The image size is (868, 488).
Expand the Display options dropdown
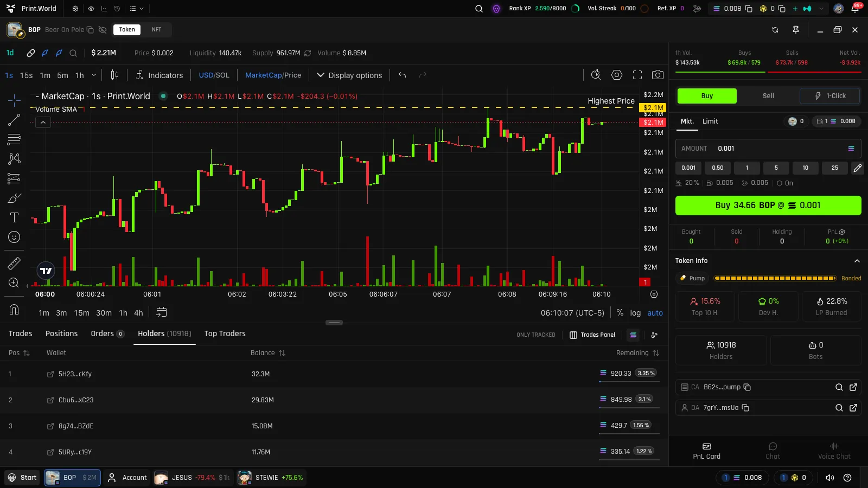[349, 75]
